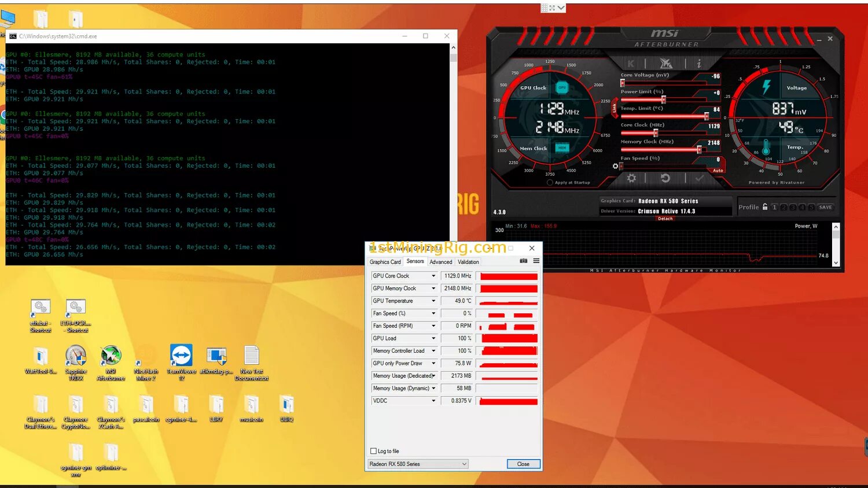The height and width of the screenshot is (488, 868).
Task: Click the fan speed gear icon in Afterburner
Action: coord(615,166)
